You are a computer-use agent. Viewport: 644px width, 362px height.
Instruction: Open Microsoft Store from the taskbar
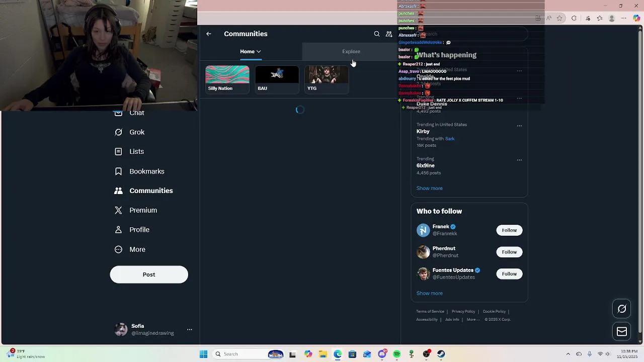click(352, 354)
